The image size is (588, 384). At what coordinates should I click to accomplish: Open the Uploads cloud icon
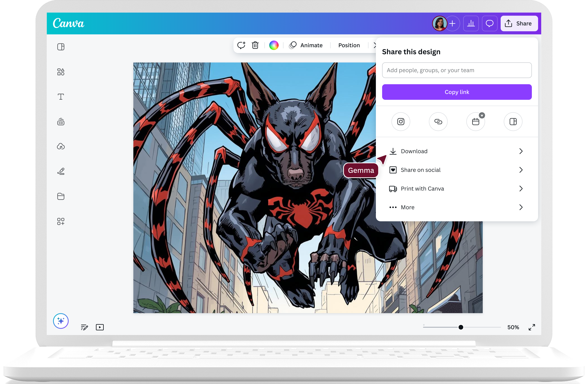[x=61, y=146]
